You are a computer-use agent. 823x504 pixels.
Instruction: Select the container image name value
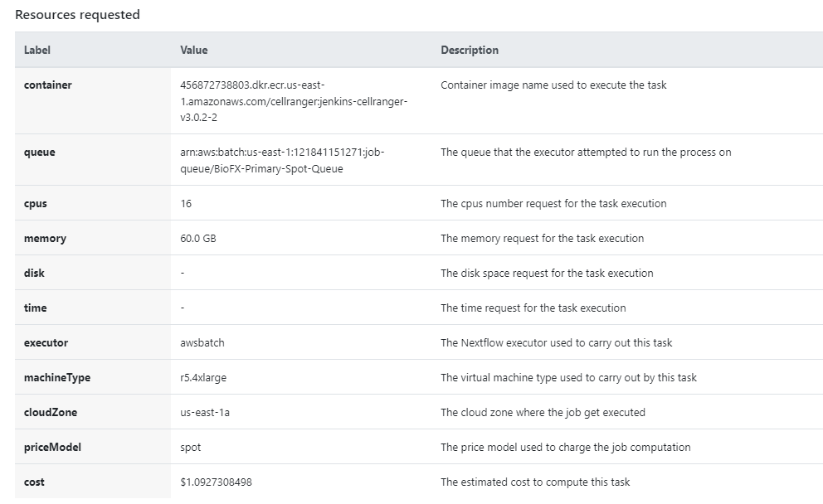click(294, 101)
